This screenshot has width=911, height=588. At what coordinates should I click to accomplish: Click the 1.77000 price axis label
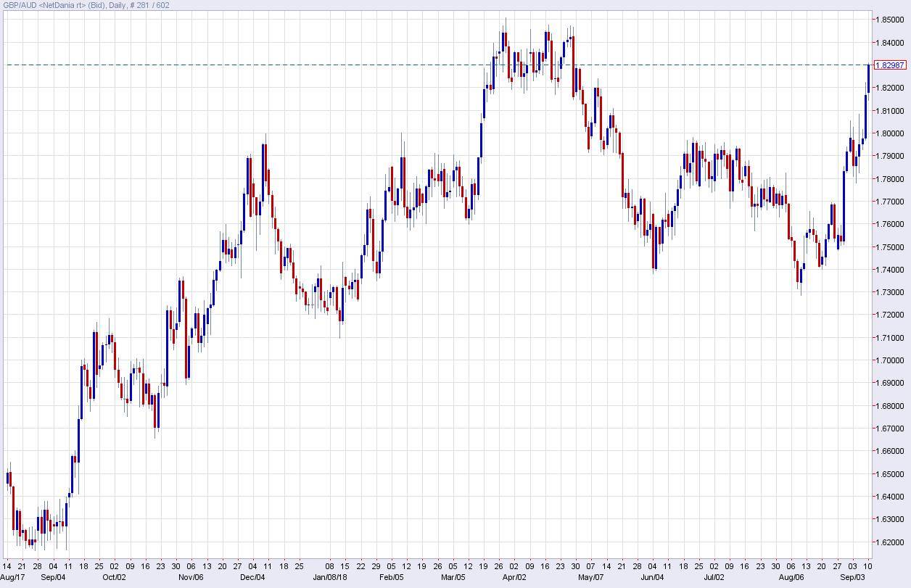coord(890,202)
